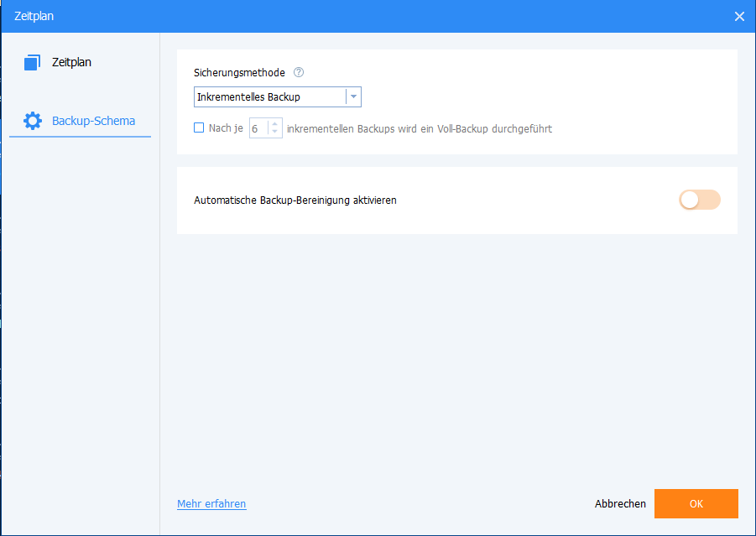Open the 'Mehr erfahren' link
This screenshot has height=536, width=756.
(211, 503)
